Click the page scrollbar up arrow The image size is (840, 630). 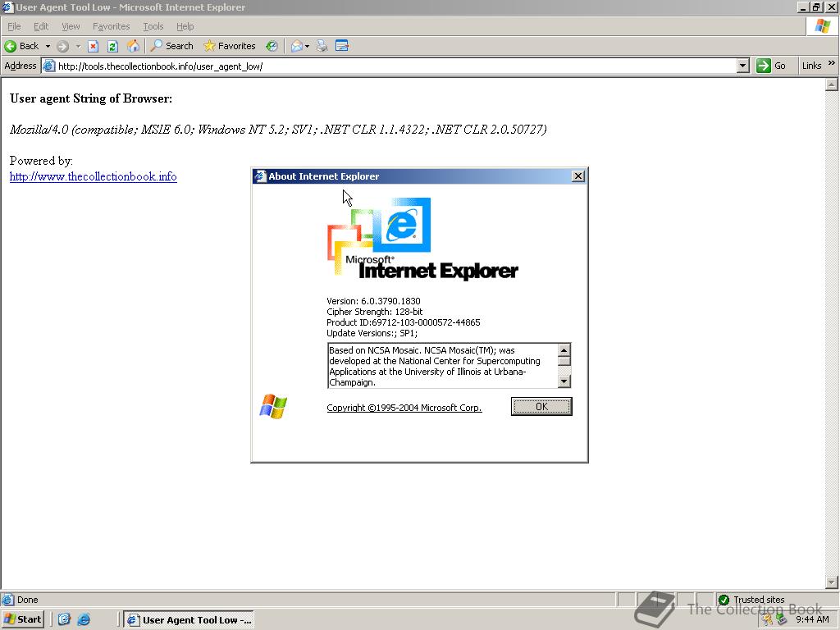click(832, 84)
